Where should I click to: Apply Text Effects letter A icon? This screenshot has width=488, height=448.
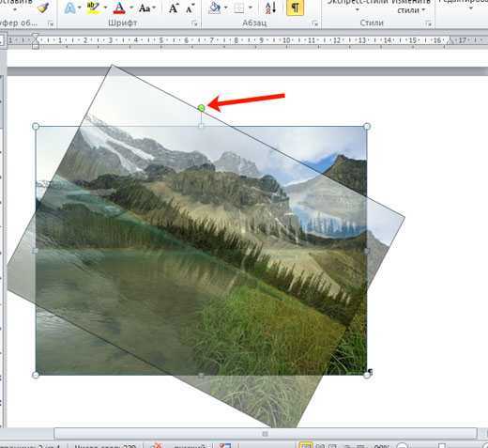point(69,8)
